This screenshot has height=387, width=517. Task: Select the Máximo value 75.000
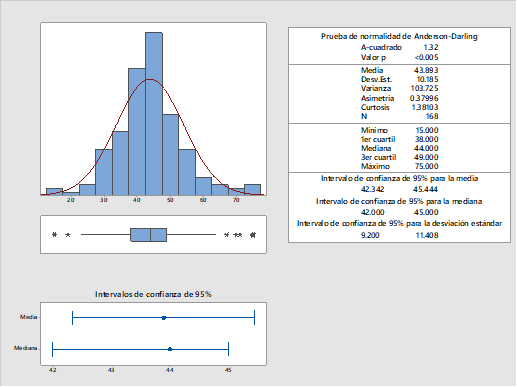[x=427, y=166]
